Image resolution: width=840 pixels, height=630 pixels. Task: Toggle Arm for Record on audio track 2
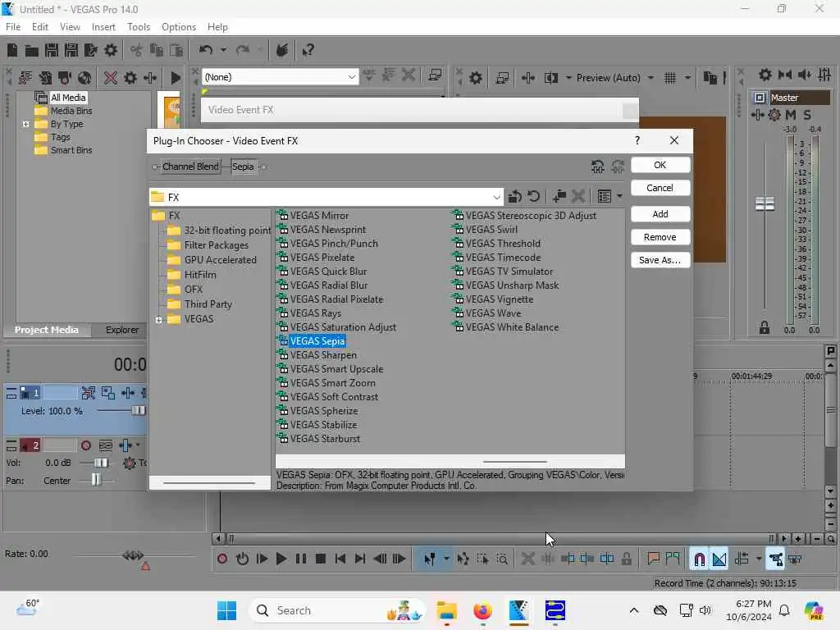tap(85, 445)
